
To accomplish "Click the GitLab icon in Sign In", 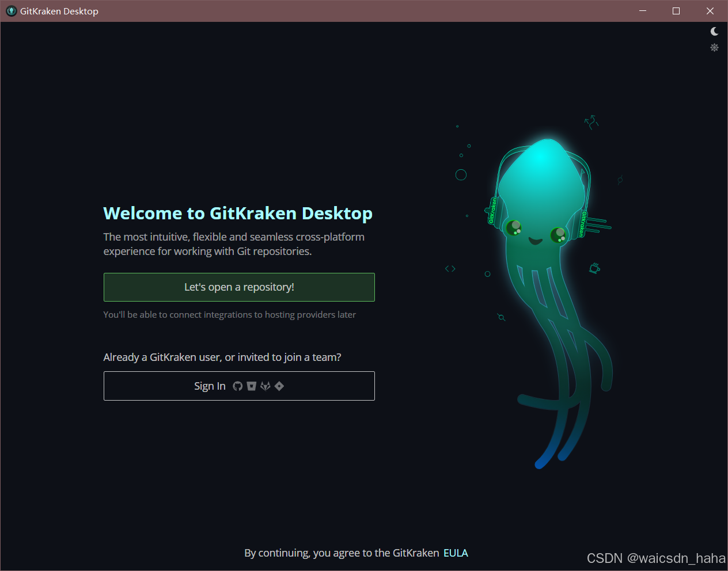I will coord(265,386).
